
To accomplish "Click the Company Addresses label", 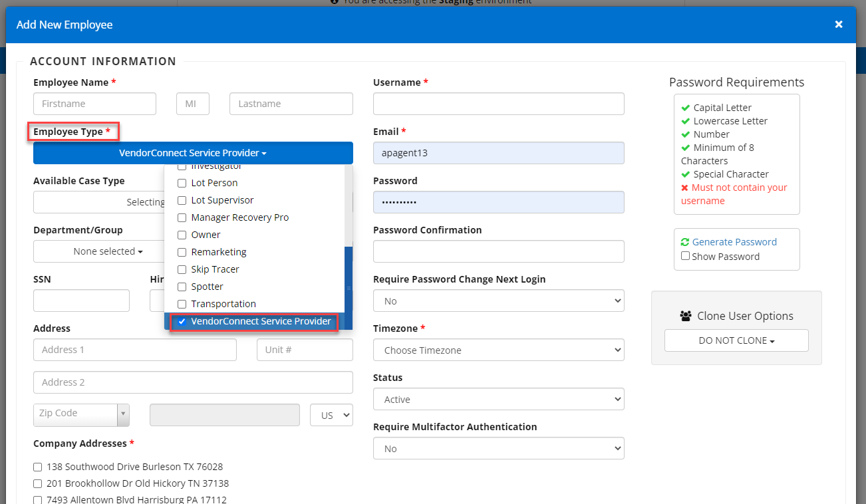I will coord(80,443).
